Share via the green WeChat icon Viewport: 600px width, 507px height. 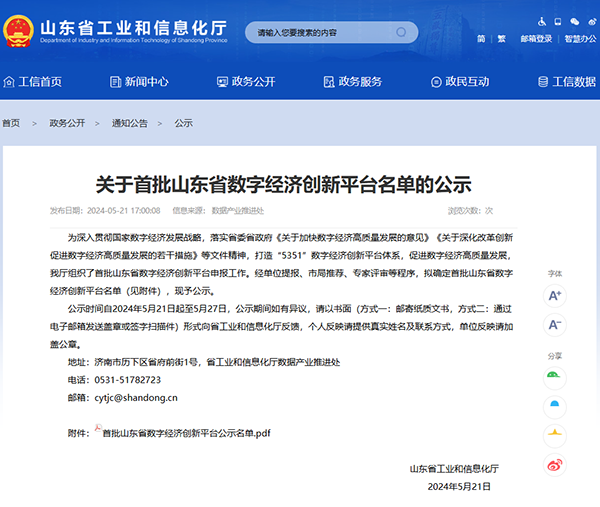(x=555, y=375)
